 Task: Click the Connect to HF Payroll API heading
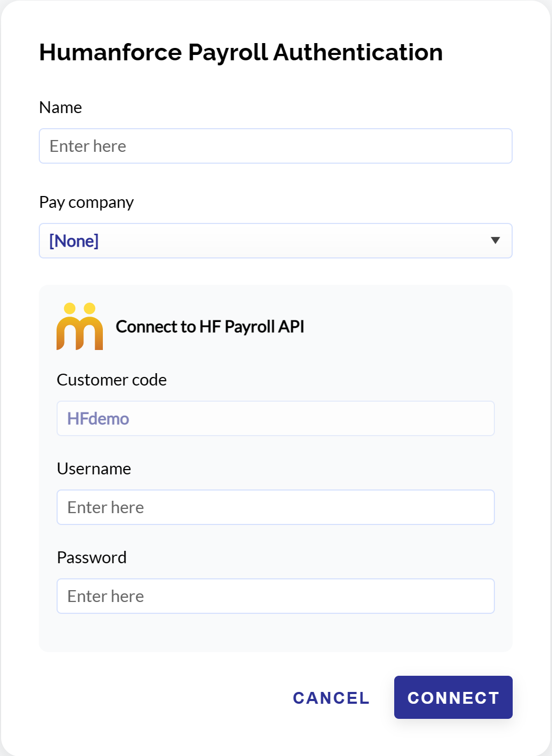coord(210,327)
